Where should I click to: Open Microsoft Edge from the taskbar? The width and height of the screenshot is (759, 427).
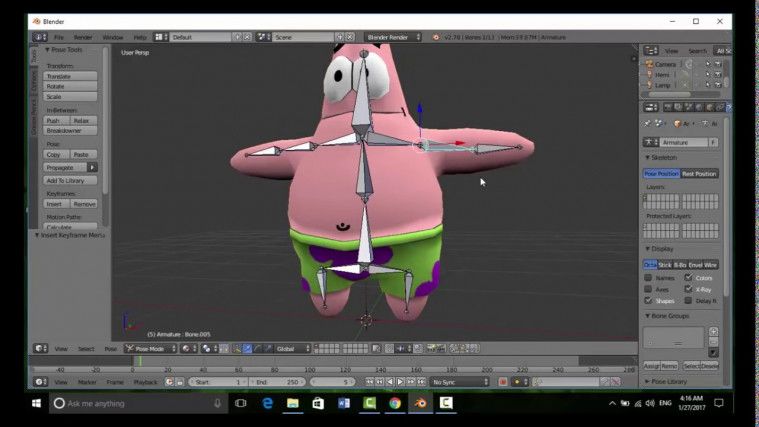click(267, 403)
